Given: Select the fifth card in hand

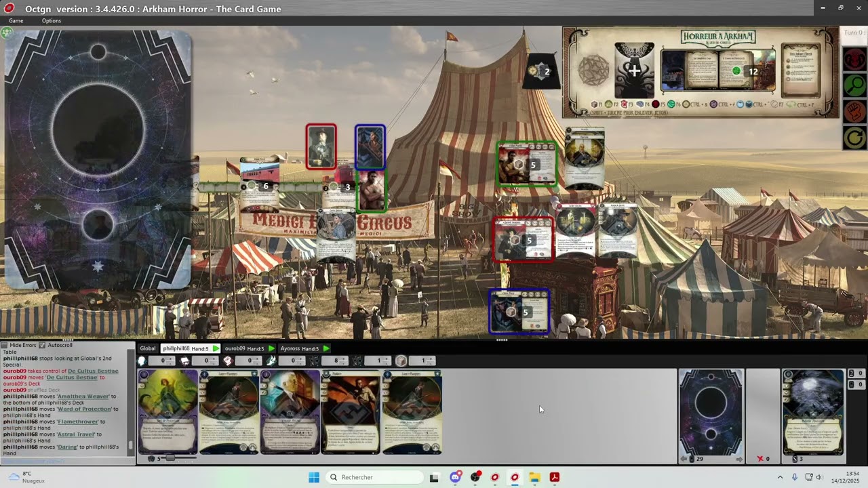Looking at the screenshot, I should click(412, 411).
